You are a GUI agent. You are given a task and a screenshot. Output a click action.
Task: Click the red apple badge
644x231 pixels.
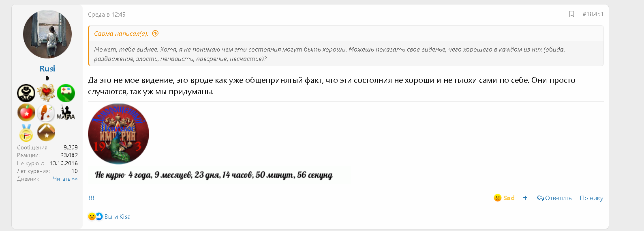[26, 113]
